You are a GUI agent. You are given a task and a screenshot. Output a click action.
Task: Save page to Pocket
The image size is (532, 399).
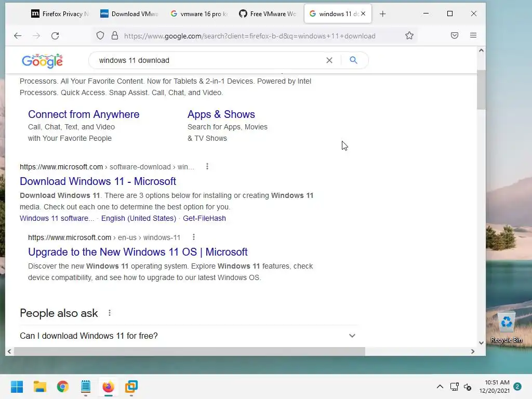455,35
